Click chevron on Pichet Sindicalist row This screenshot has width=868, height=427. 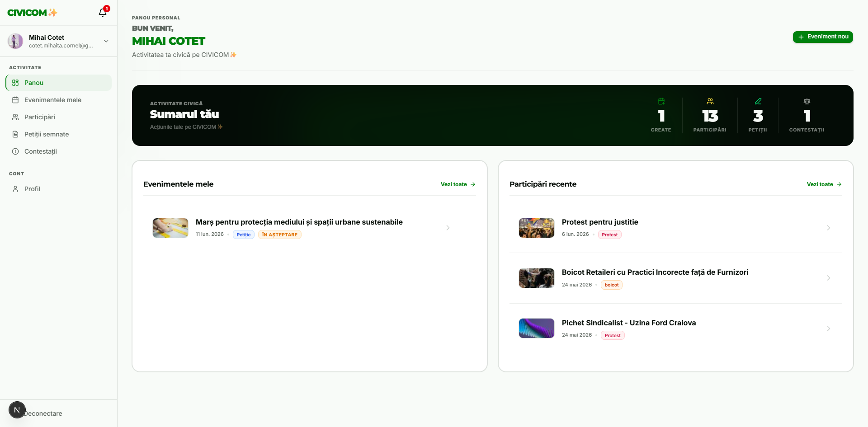coord(829,328)
